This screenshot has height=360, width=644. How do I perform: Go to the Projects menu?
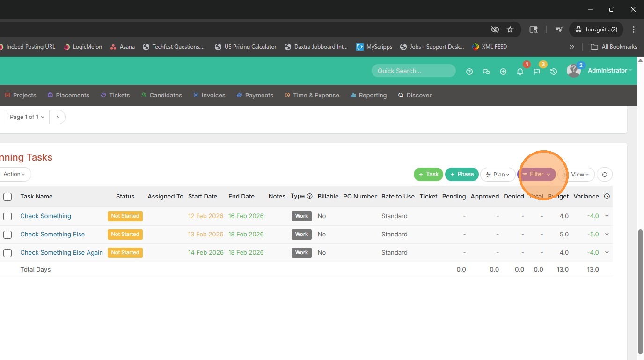click(x=21, y=96)
